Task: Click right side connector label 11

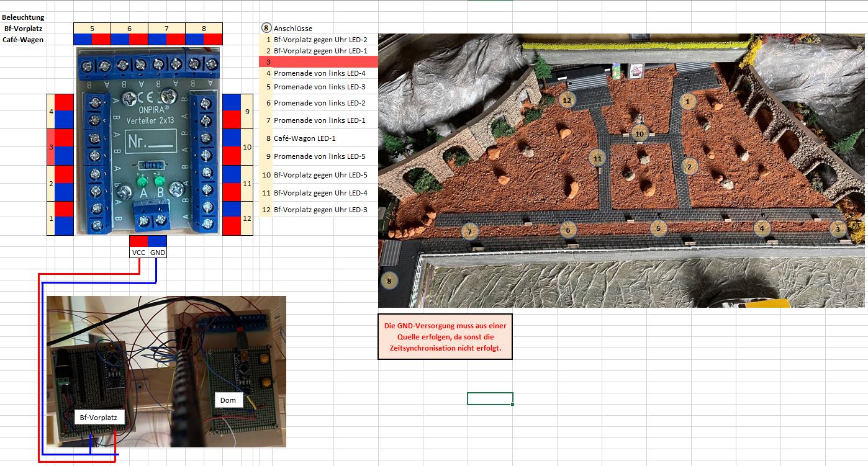Action: pyautogui.click(x=247, y=183)
